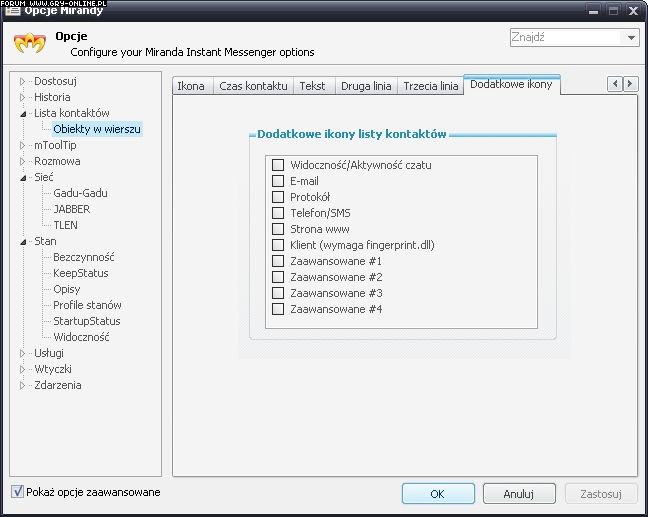Expand the Rozmowa tree node
Screen dimensions: 648x517
22,162
